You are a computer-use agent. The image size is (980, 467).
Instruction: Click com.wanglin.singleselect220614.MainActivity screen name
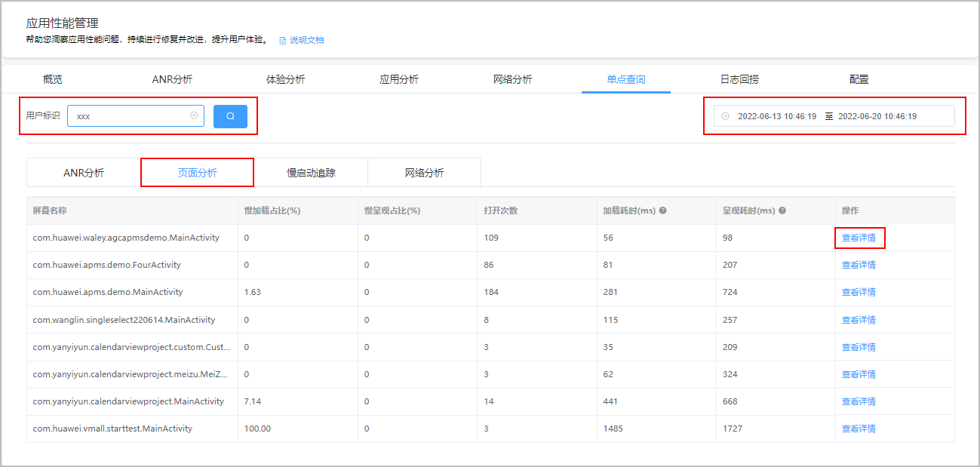[124, 320]
